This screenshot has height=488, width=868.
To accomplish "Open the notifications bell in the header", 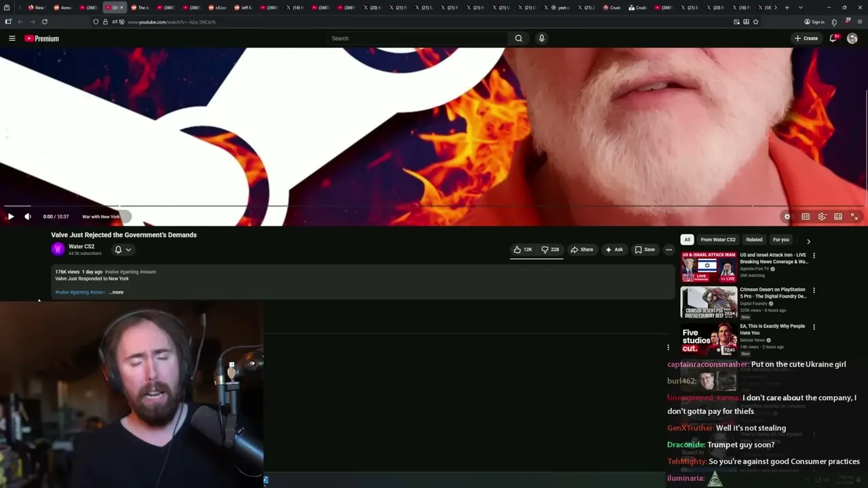I will tap(833, 39).
